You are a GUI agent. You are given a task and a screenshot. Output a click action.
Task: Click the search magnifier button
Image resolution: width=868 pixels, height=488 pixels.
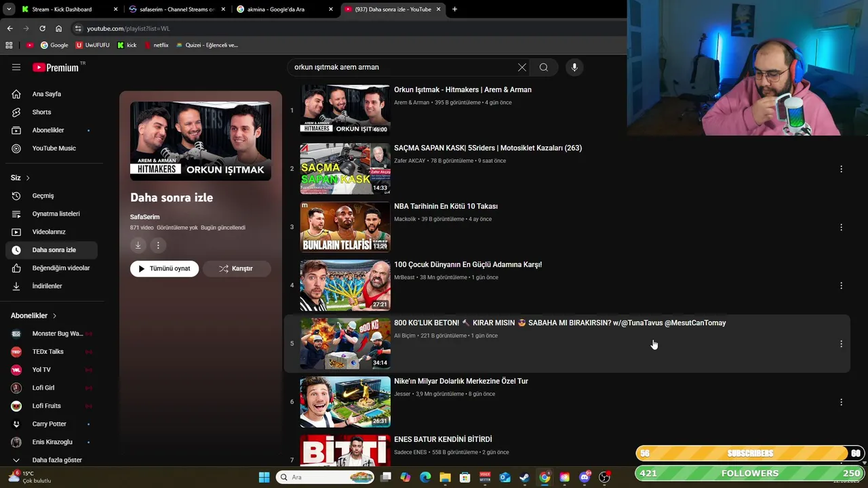pos(544,67)
